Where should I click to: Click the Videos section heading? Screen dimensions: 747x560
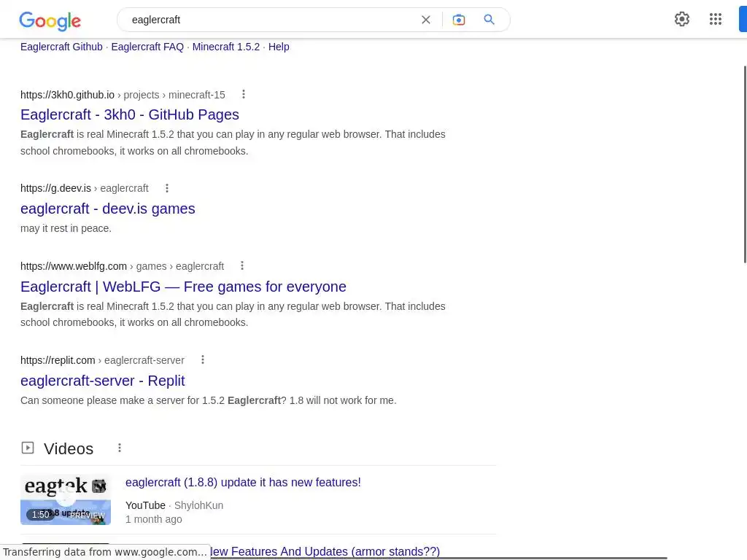[x=69, y=448]
